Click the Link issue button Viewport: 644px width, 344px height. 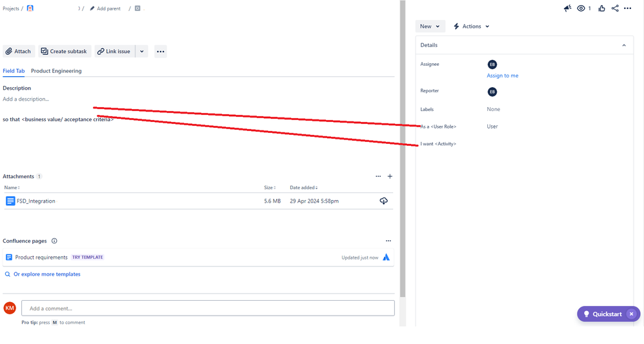tap(114, 52)
